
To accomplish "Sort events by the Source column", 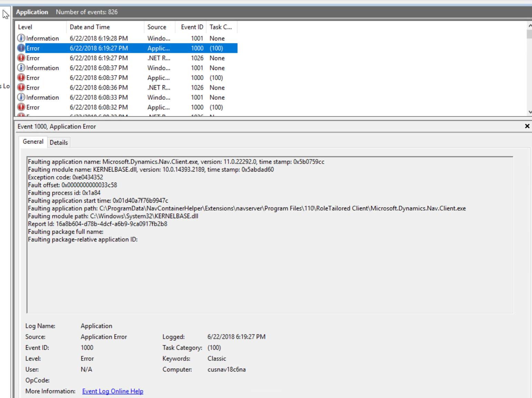I will pos(156,27).
